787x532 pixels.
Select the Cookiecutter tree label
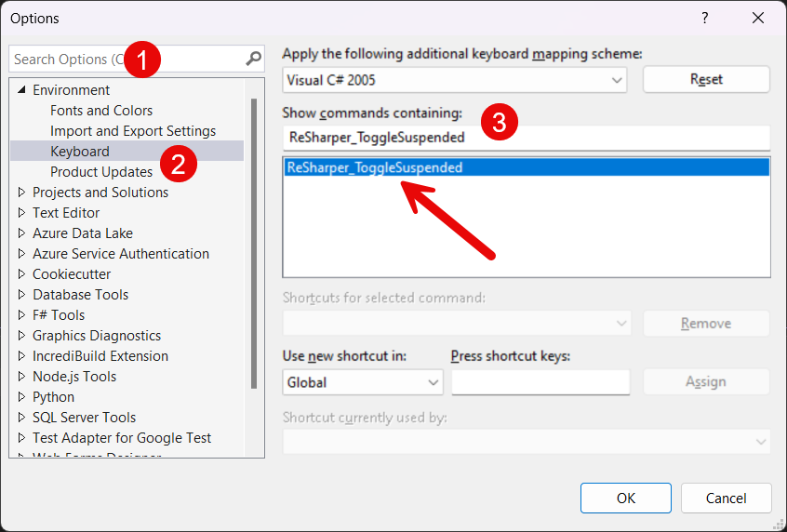pos(72,274)
